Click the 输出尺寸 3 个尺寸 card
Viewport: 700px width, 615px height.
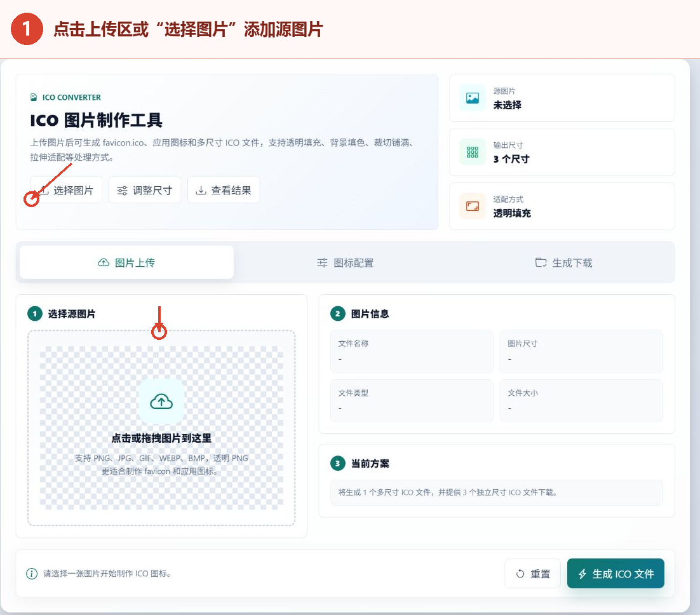(562, 152)
